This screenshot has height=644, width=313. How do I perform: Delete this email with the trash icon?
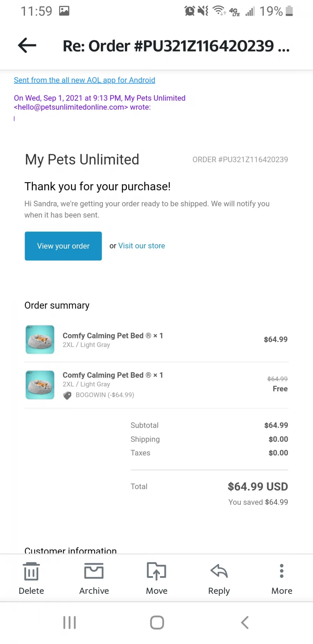31,578
